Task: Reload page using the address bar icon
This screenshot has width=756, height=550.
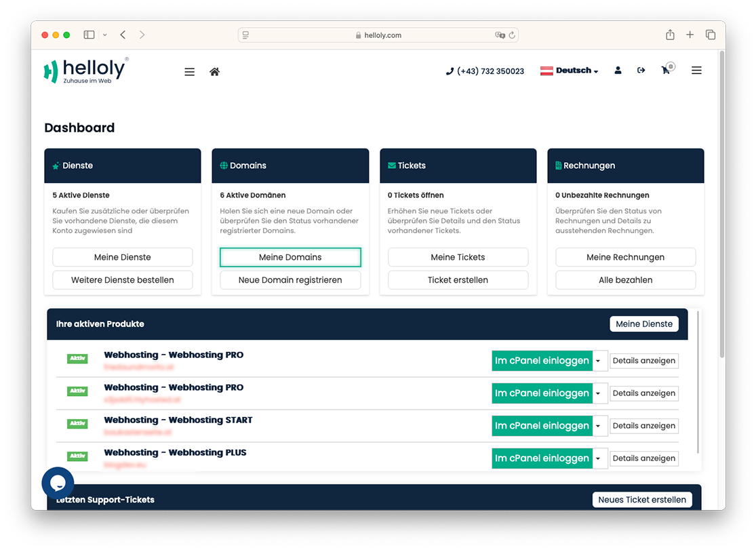Action: pos(512,35)
